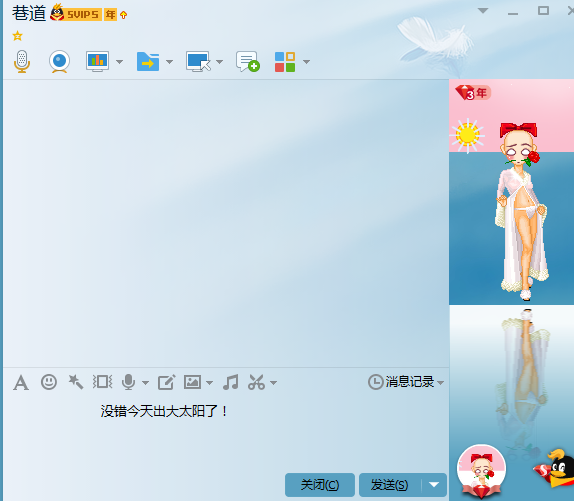Screen dimensions: 574x501
Task: Open the image send options arrow
Action: (209, 383)
